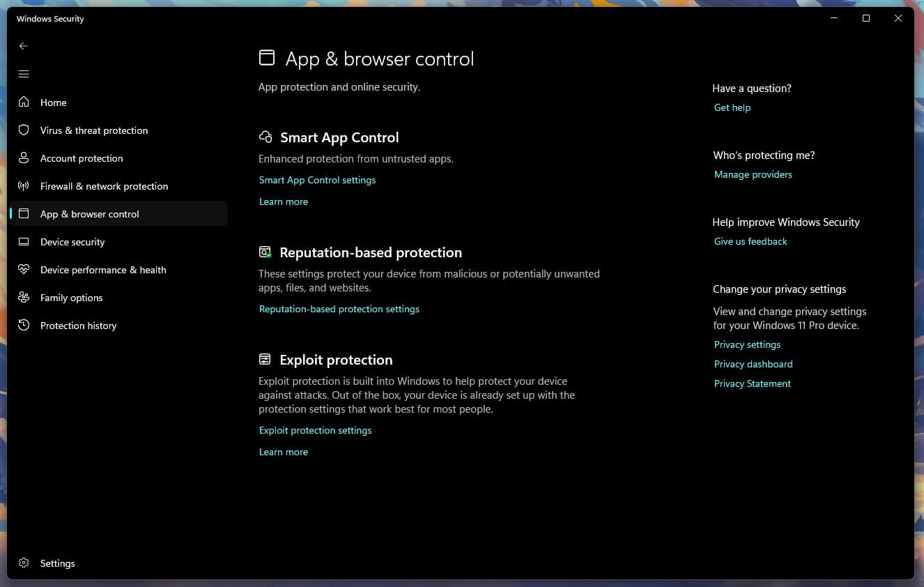This screenshot has height=587, width=924.
Task: Minimize the Windows Security window
Action: (x=834, y=19)
